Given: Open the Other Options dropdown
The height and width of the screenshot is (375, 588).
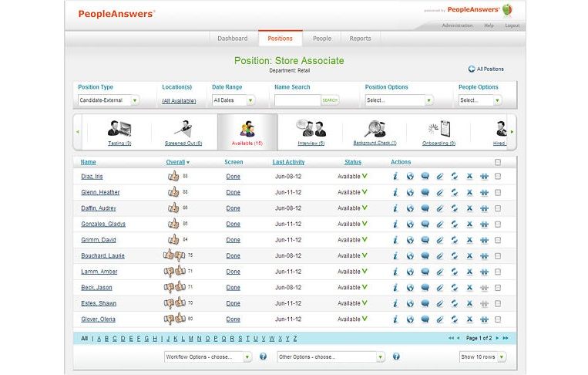Looking at the screenshot, I should tap(331, 356).
